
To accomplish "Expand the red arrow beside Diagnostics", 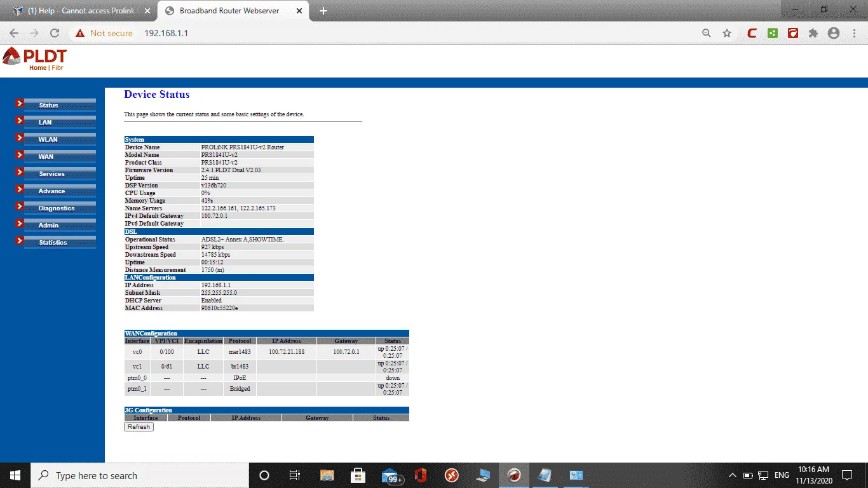I will [x=20, y=206].
